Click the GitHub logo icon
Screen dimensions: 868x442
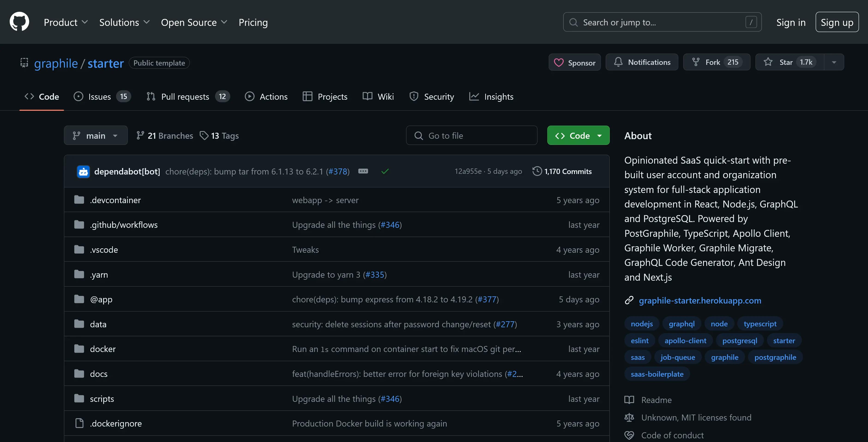tap(19, 22)
